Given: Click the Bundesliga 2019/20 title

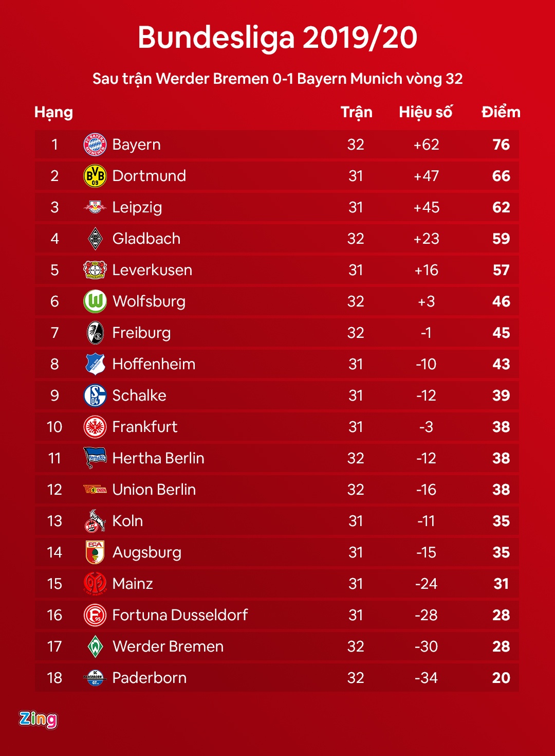Looking at the screenshot, I should 277,38.
